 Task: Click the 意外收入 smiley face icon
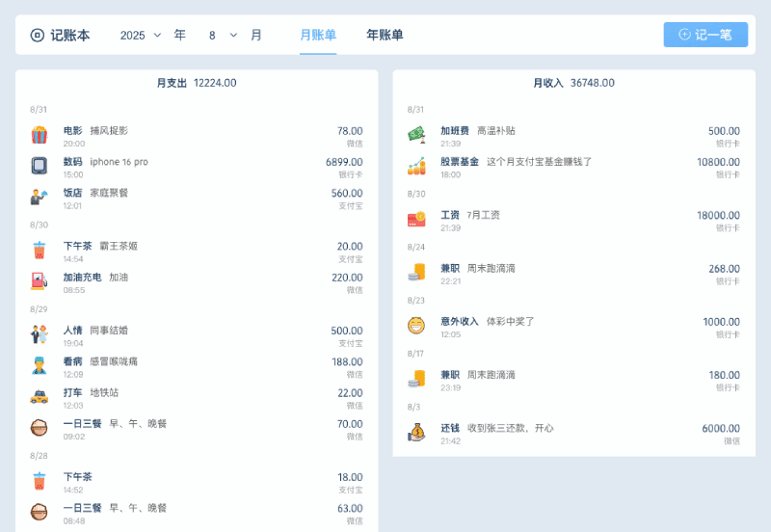[416, 327]
